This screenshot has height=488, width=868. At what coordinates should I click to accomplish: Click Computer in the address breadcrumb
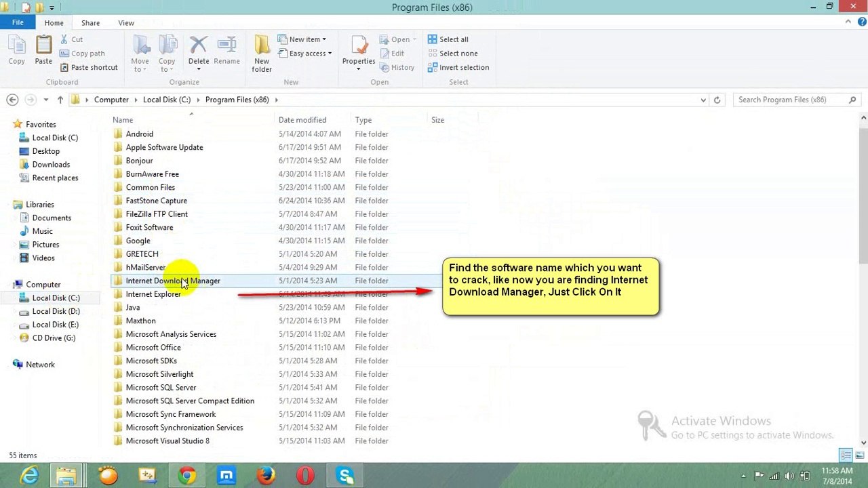111,100
